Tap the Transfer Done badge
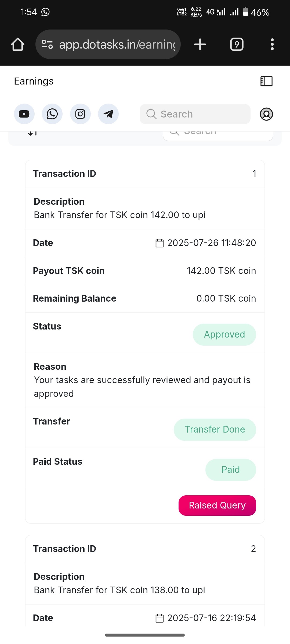Screen dimensions: 290x644 point(215,430)
